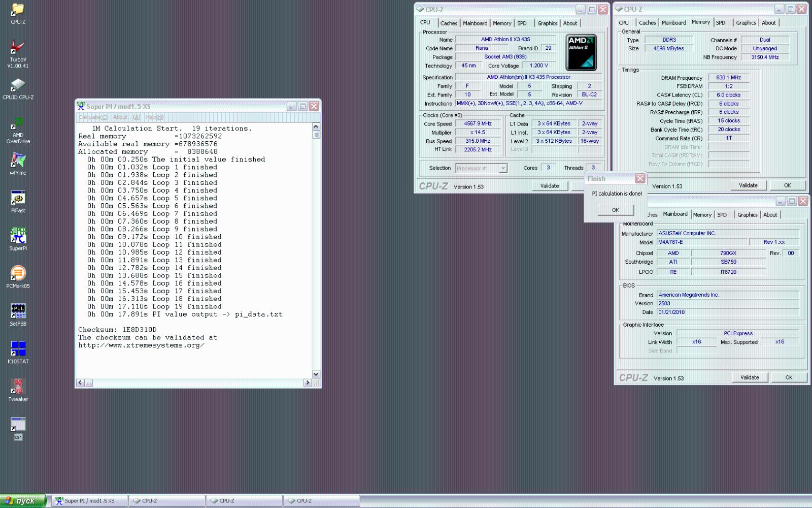Screen dimensions: 812x508
Task: Switch to CPU tab in Memory window
Action: (624, 23)
